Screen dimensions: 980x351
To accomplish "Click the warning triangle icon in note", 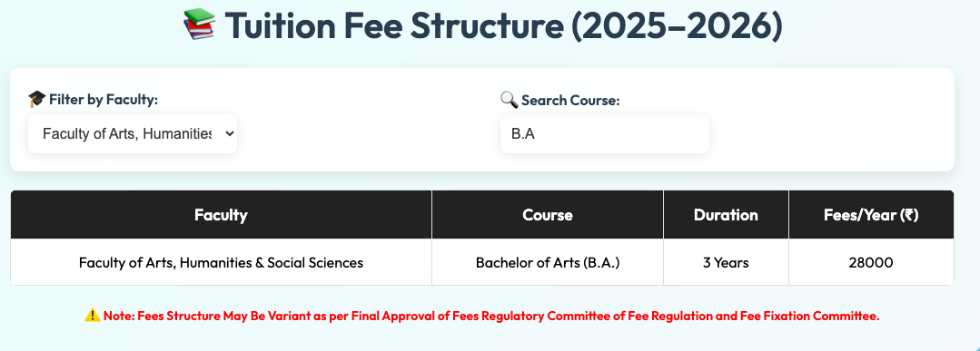I will click(x=93, y=316).
